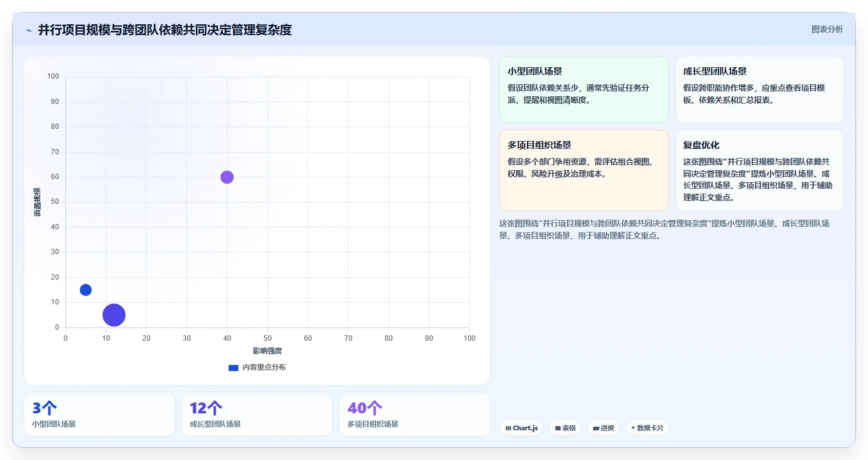Click the 表格 tag chip
Image resolution: width=868 pixels, height=460 pixels.
pos(565,428)
